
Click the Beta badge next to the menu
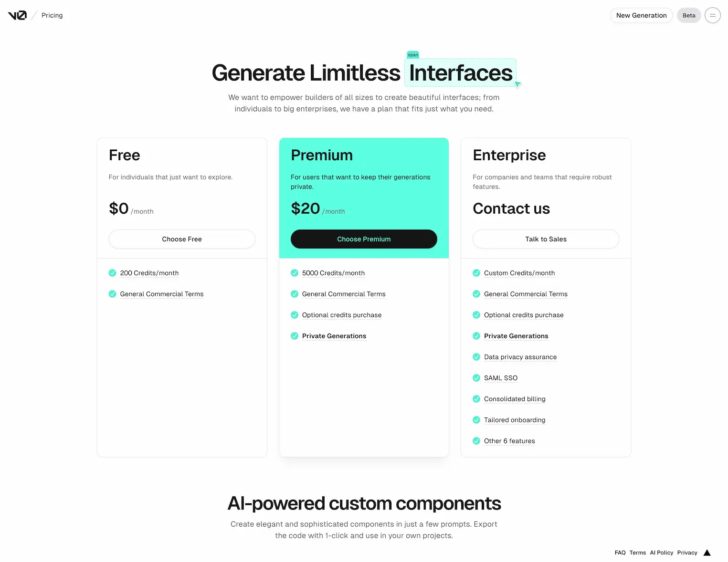(688, 15)
